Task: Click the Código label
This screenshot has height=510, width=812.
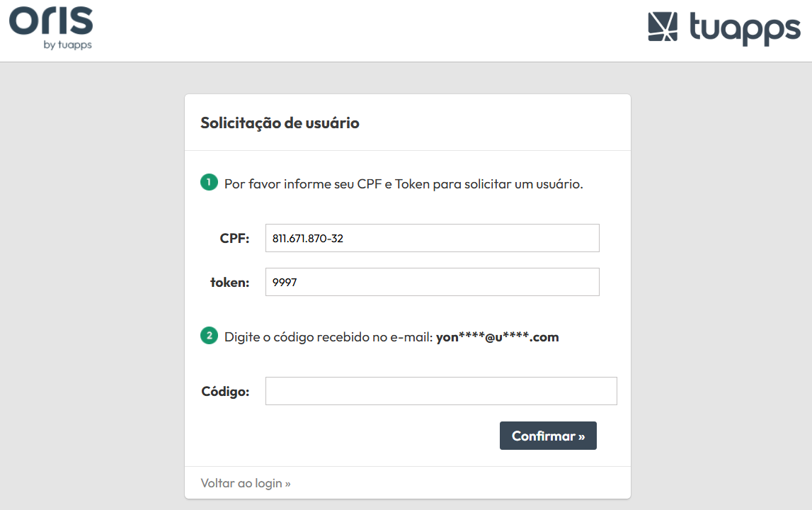Action: (x=225, y=391)
